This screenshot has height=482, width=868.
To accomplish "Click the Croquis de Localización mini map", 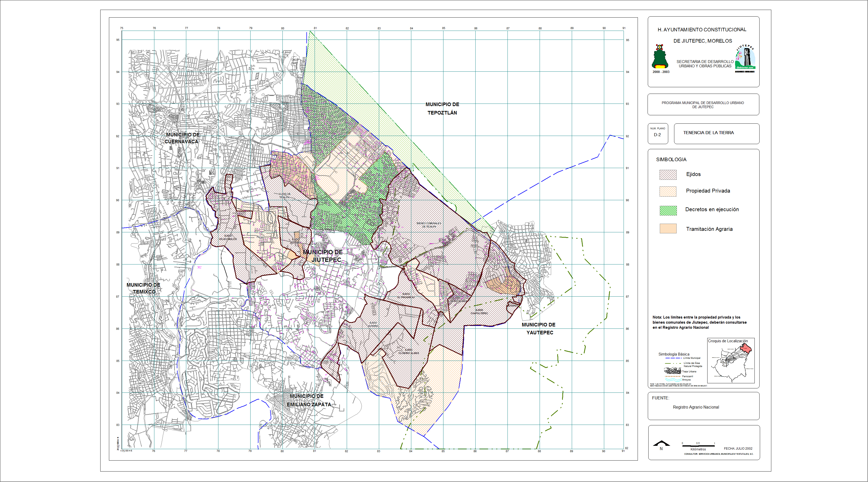I will [731, 361].
